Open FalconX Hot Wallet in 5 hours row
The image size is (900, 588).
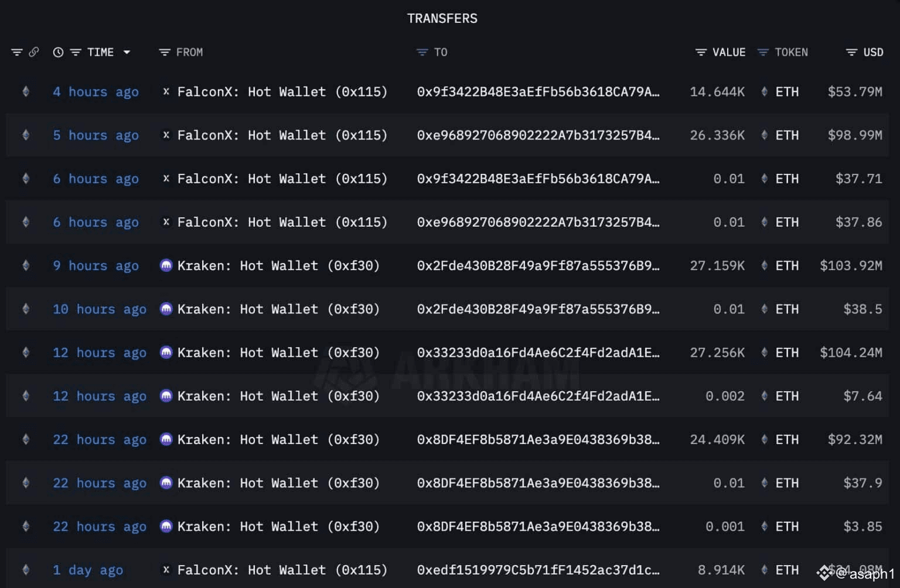pyautogui.click(x=282, y=135)
